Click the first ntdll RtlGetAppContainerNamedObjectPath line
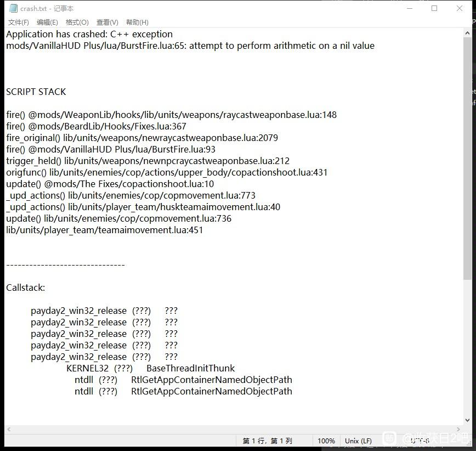 coord(183,380)
